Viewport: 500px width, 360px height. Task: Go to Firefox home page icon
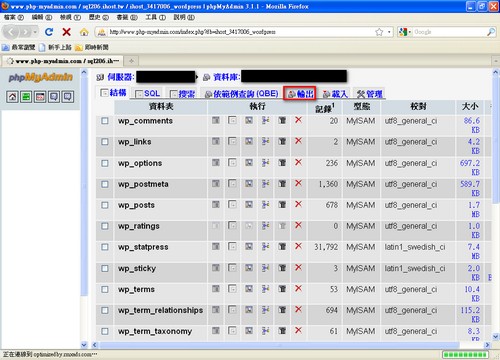pos(84,32)
